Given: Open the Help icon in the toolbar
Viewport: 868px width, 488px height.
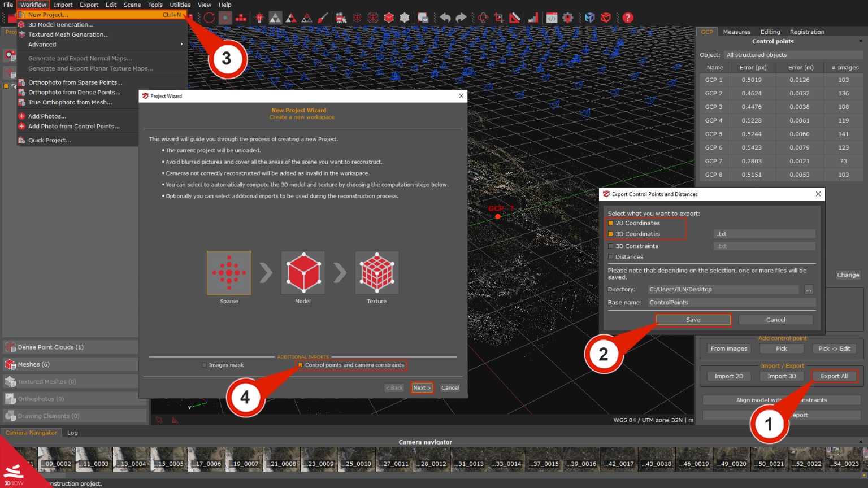Looking at the screenshot, I should tap(627, 18).
